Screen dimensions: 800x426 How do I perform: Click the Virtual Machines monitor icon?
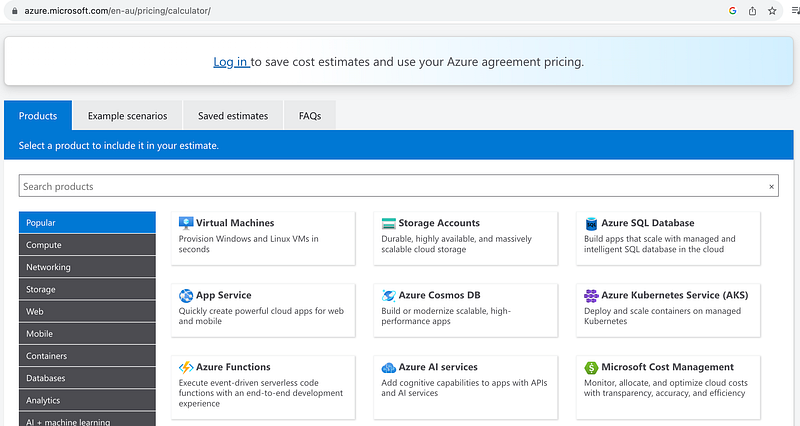(186, 223)
